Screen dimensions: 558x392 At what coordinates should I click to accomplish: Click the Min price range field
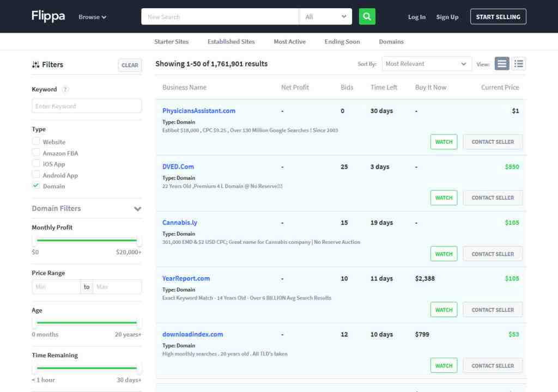(56, 287)
